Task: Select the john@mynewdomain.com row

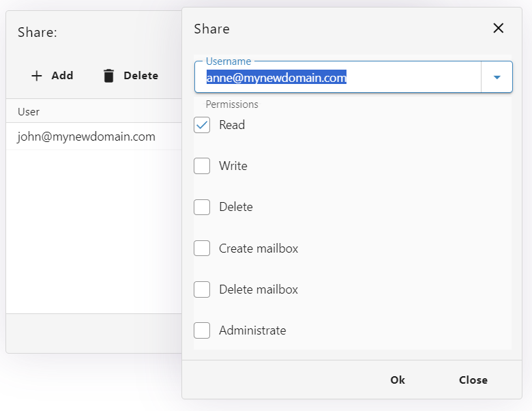Action: pos(87,137)
